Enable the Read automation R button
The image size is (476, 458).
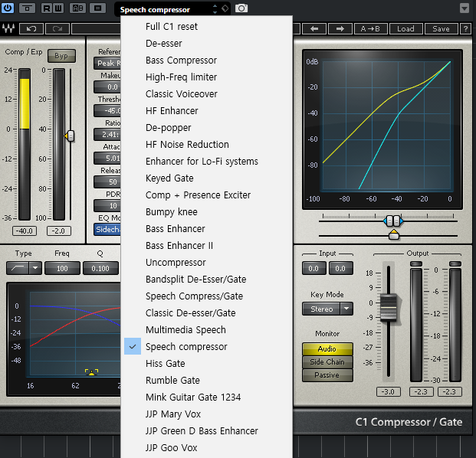48,8
